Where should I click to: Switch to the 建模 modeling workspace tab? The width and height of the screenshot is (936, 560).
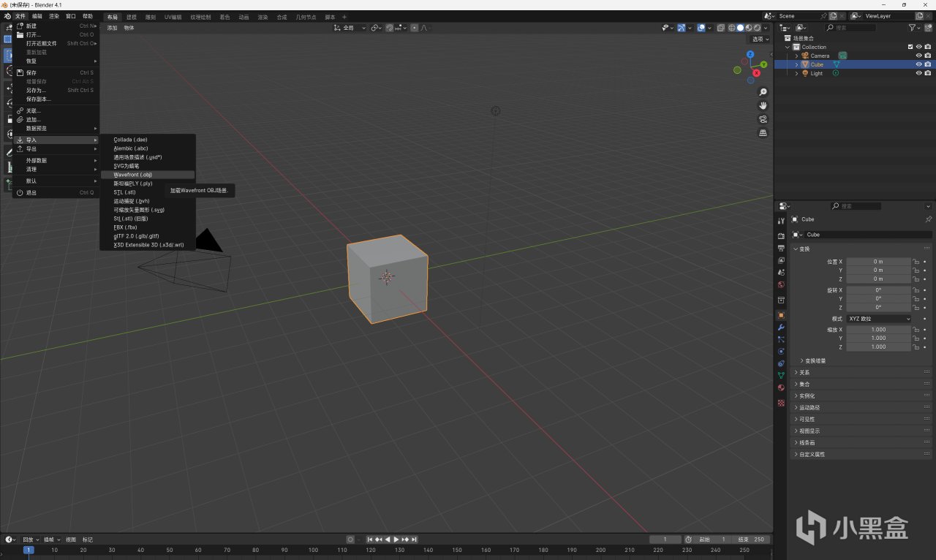tap(132, 16)
